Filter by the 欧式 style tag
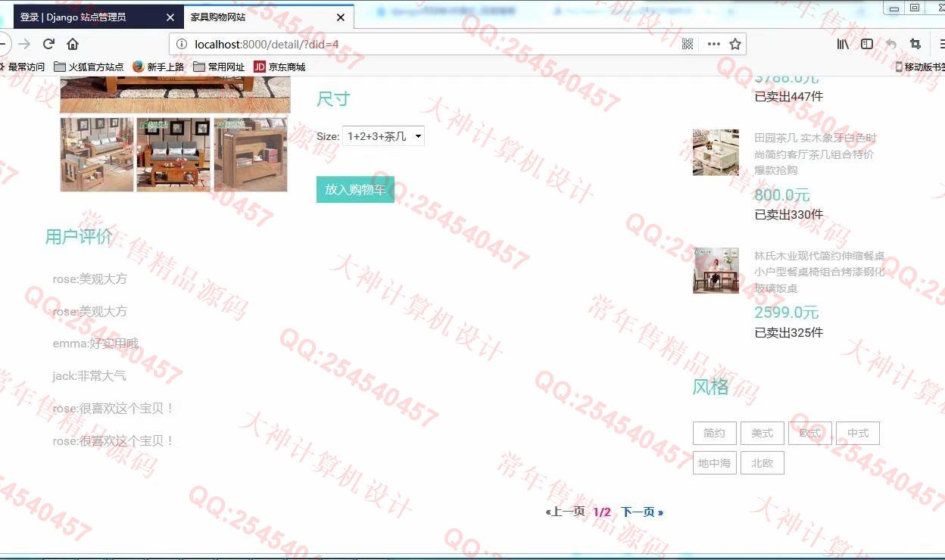Image resolution: width=945 pixels, height=560 pixels. [x=810, y=433]
